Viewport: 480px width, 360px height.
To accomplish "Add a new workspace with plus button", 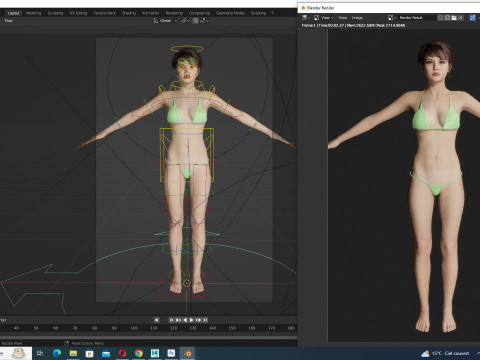I will coord(272,13).
